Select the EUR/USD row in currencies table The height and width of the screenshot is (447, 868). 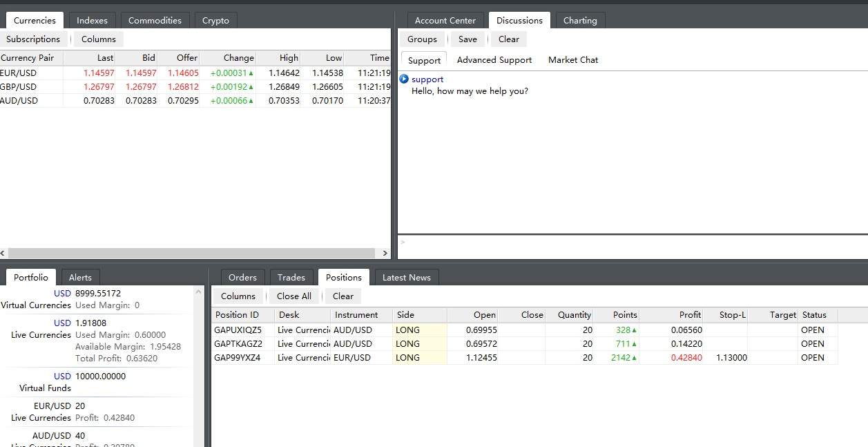(195, 73)
